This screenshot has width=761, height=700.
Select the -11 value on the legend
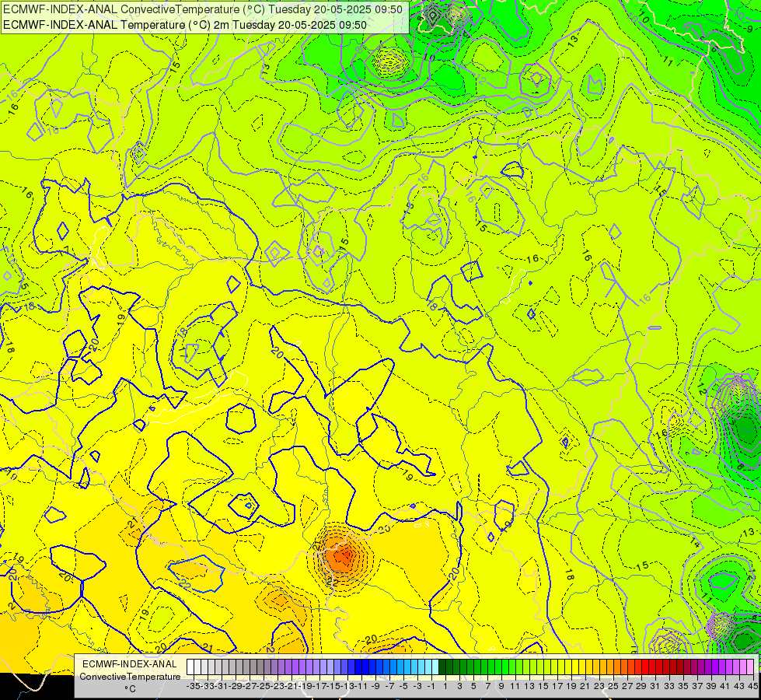361,686
